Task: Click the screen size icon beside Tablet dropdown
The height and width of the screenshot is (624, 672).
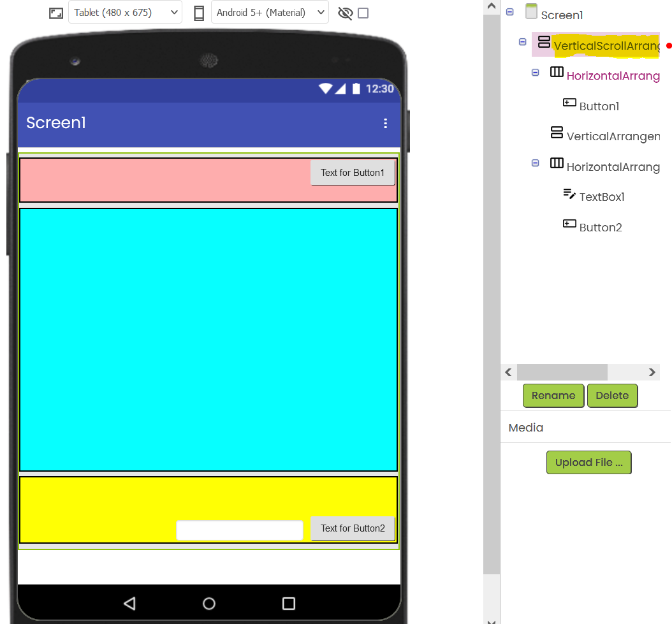Action: pyautogui.click(x=56, y=13)
